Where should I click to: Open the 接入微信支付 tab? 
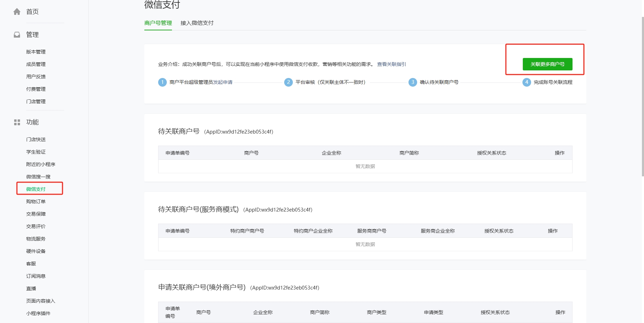(197, 23)
